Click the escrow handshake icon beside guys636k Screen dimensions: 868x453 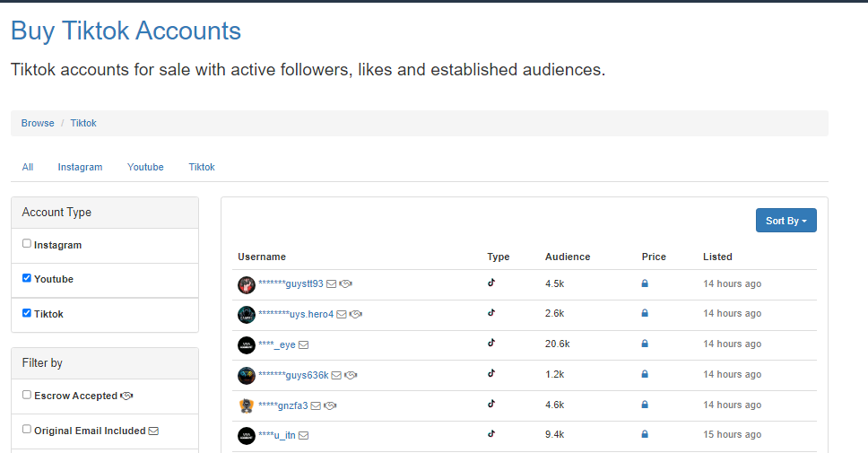point(351,375)
